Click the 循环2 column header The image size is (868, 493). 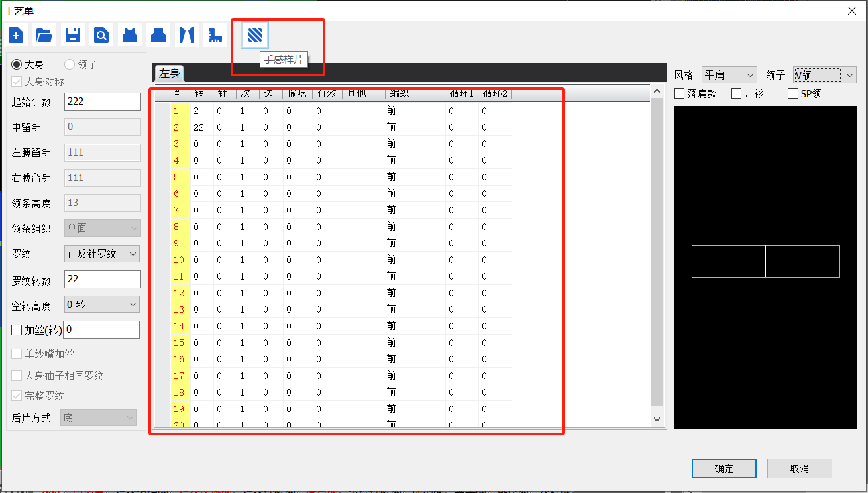[494, 93]
